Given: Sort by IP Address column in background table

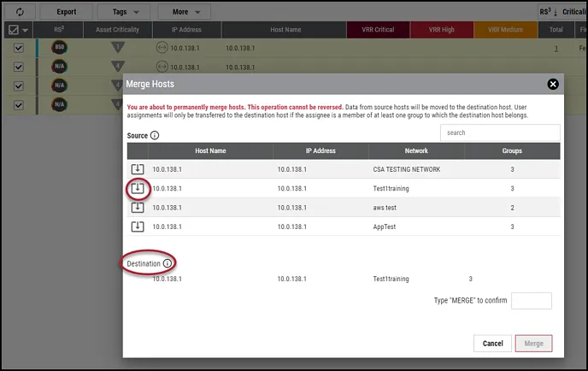Looking at the screenshot, I should tap(186, 30).
